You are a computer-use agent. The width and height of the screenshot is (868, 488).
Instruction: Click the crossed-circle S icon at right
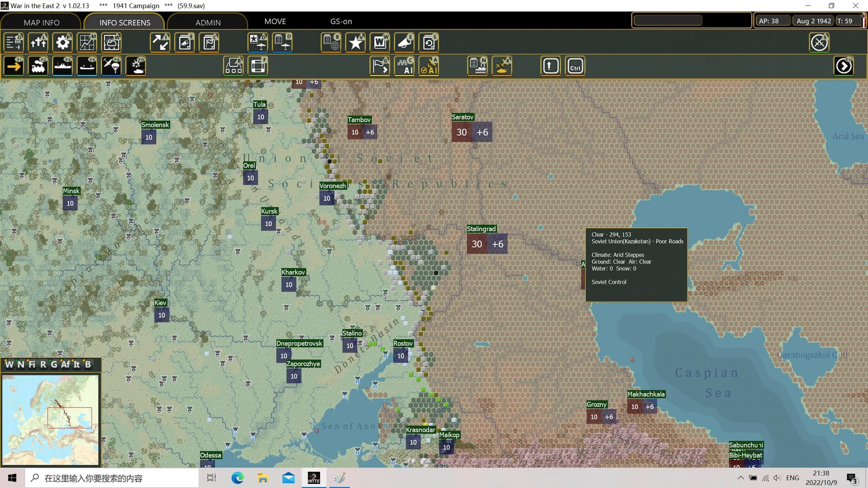819,42
